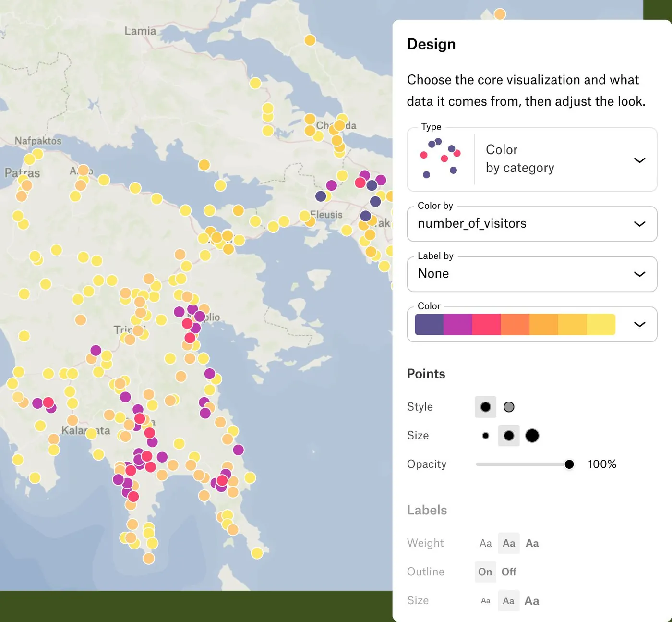Turn label outline Off
Screen dimensions: 672x622
(509, 572)
